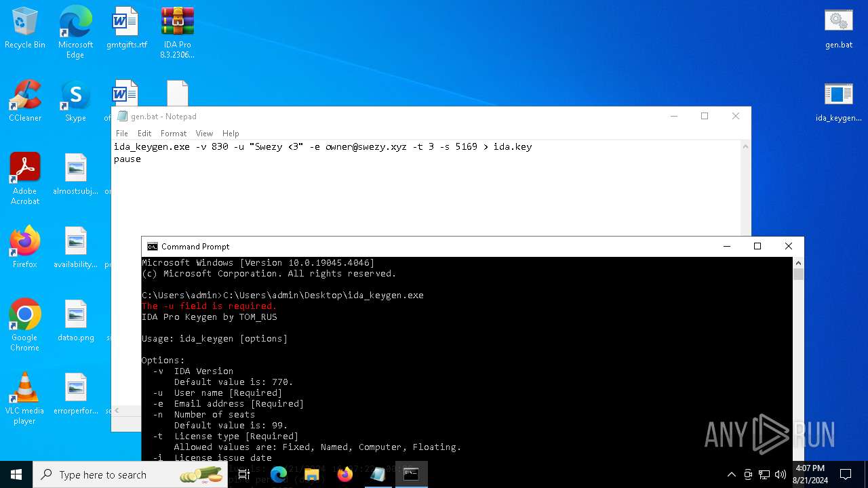The width and height of the screenshot is (868, 488).
Task: Click 'Microsoft Windows [Version 10.0.19045.4046]' line
Action: 258,263
